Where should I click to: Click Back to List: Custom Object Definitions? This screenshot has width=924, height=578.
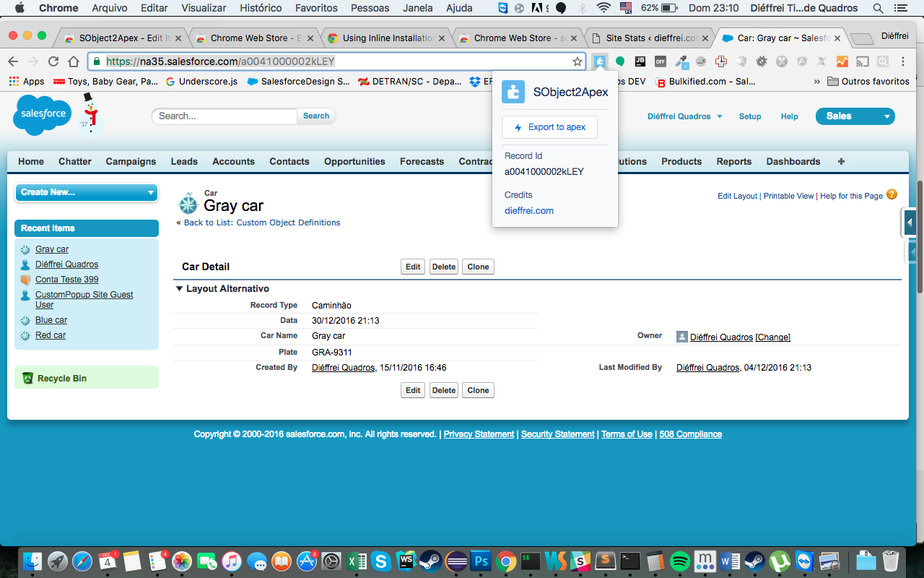(x=262, y=223)
